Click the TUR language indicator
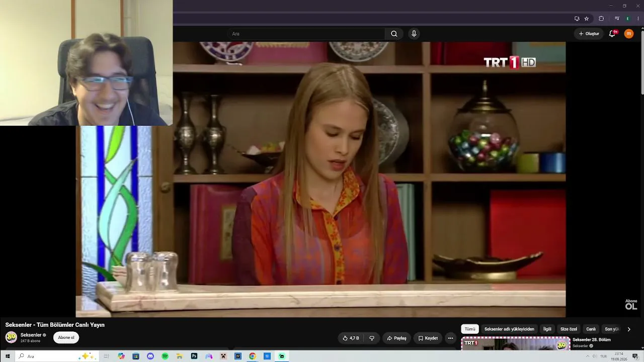 coord(603,356)
